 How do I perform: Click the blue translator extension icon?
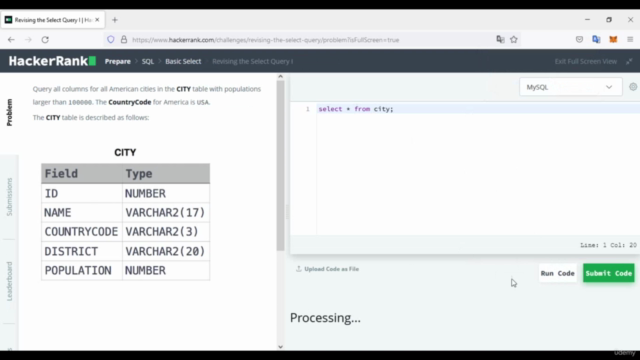(596, 39)
